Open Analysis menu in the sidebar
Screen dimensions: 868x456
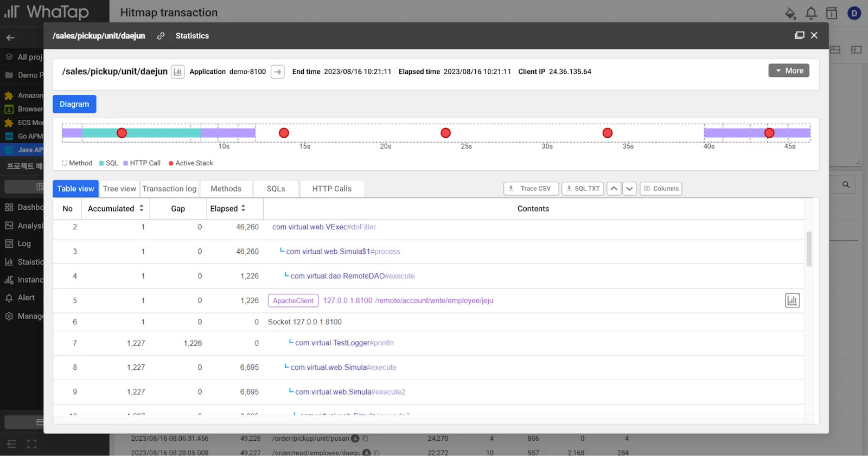tap(24, 226)
